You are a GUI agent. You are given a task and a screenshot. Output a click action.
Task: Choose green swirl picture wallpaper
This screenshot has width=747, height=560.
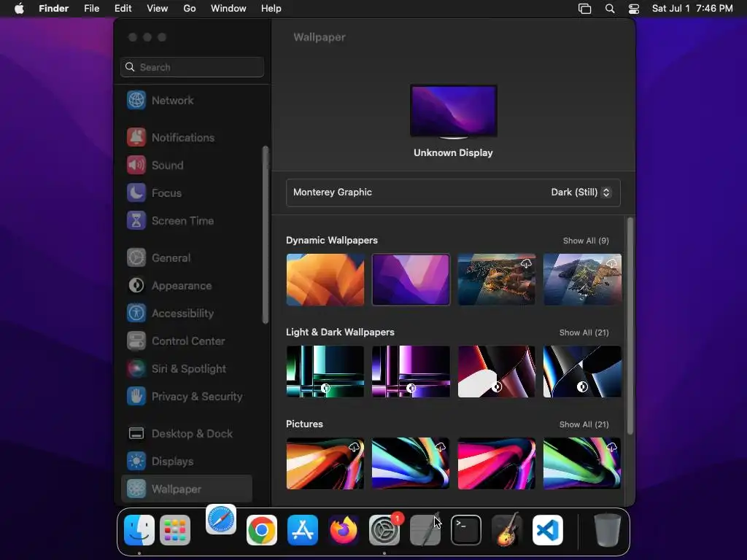pos(582,463)
